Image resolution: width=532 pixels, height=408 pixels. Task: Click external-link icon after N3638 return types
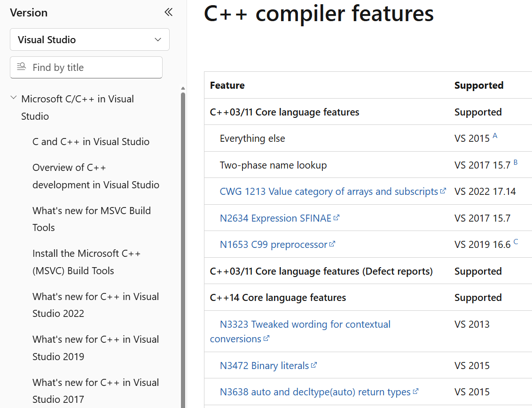pos(415,392)
